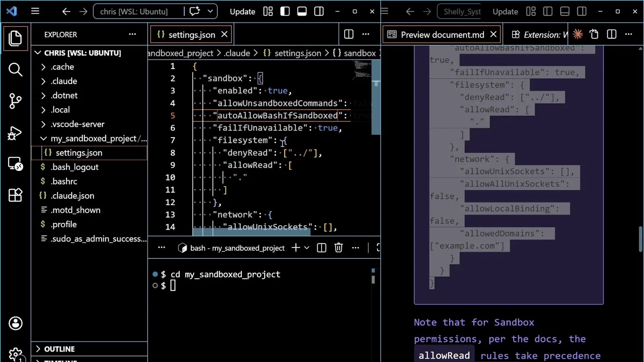Open .bash_logout file

(x=89, y=167)
